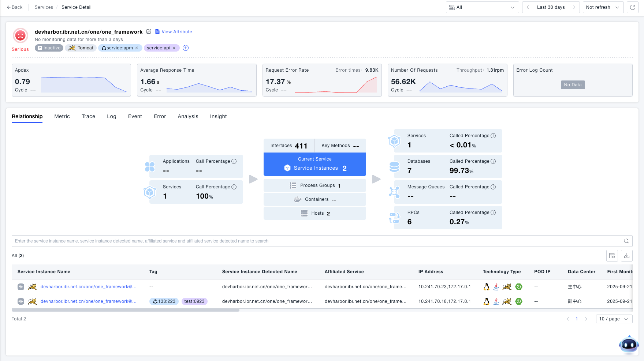Switch to the Metric tab

tap(62, 116)
